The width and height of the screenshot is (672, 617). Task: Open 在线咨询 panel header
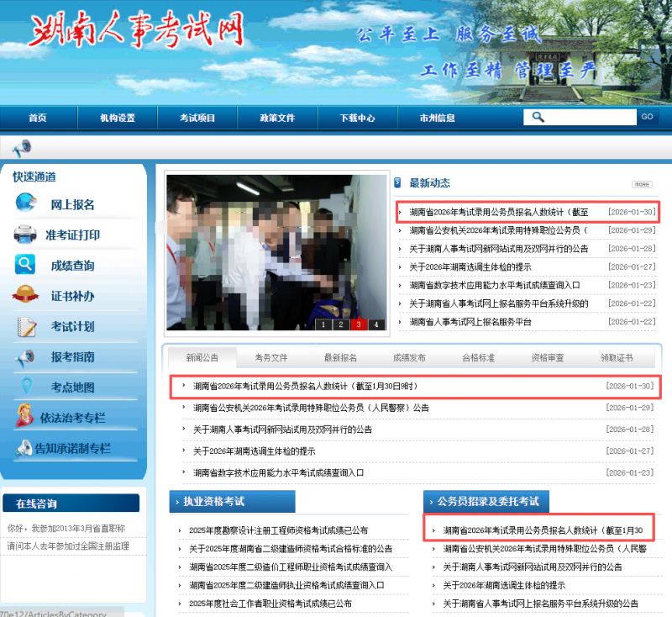71,504
